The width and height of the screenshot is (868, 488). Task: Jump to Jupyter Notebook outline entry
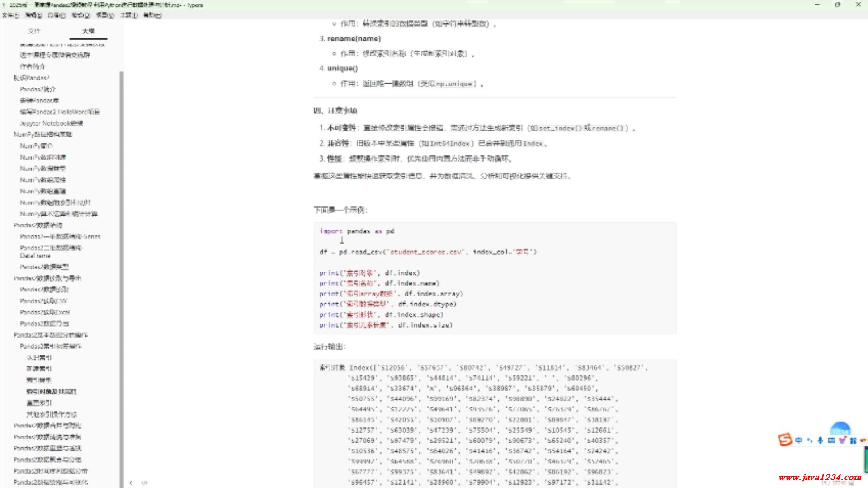(x=51, y=123)
